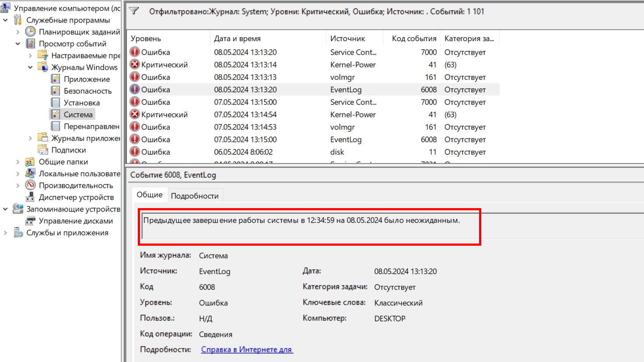Sort by Код события column header

point(412,38)
